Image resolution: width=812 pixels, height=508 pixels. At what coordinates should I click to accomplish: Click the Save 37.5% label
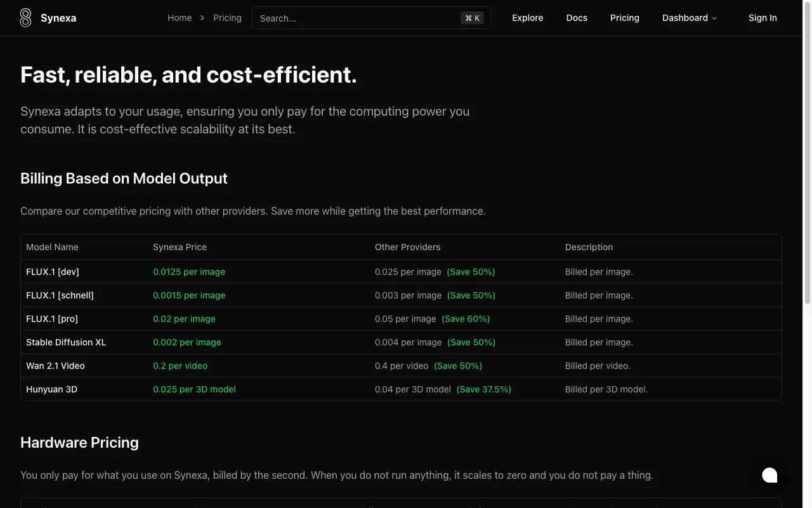click(x=484, y=389)
